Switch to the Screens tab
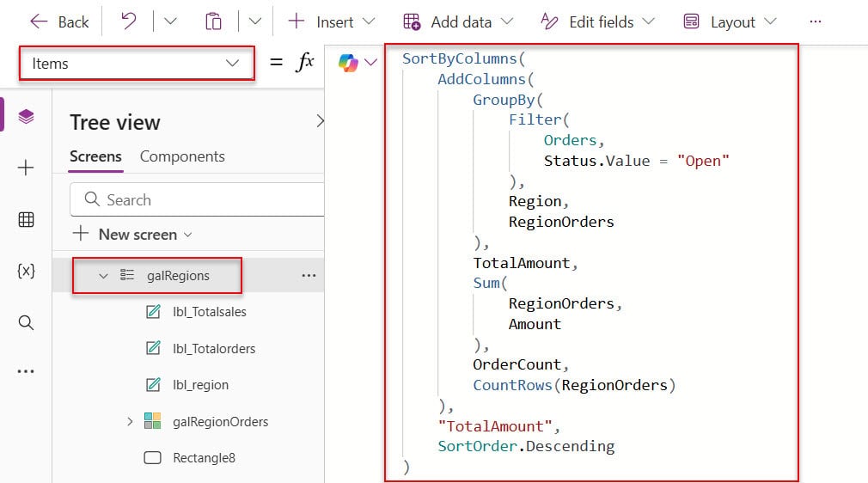 point(95,156)
